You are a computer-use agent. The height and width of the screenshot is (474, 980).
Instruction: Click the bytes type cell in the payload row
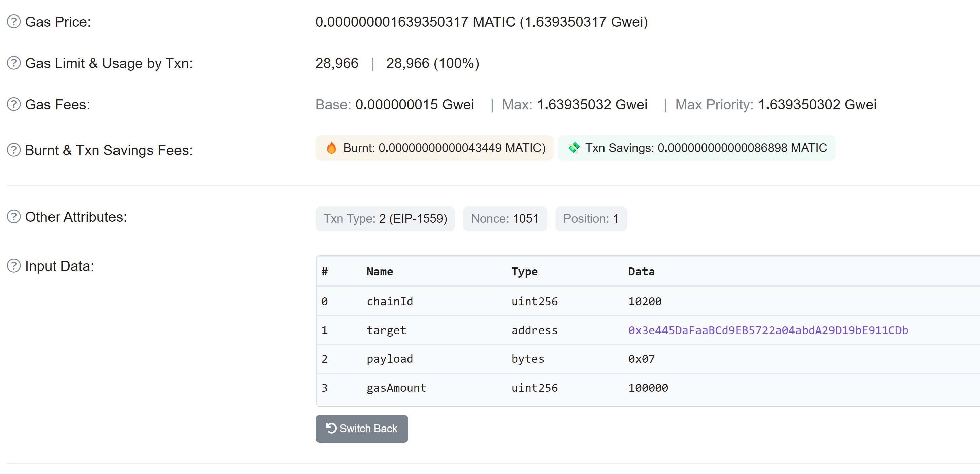528,359
